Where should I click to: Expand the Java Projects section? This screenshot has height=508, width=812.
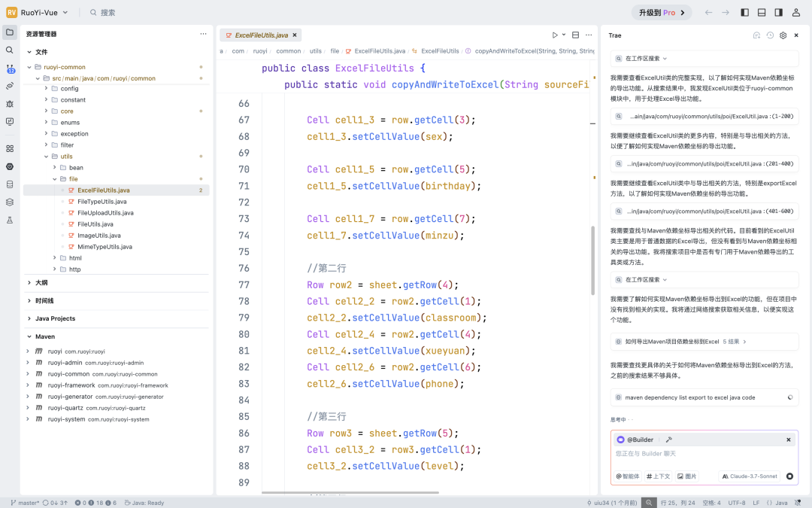(55, 318)
